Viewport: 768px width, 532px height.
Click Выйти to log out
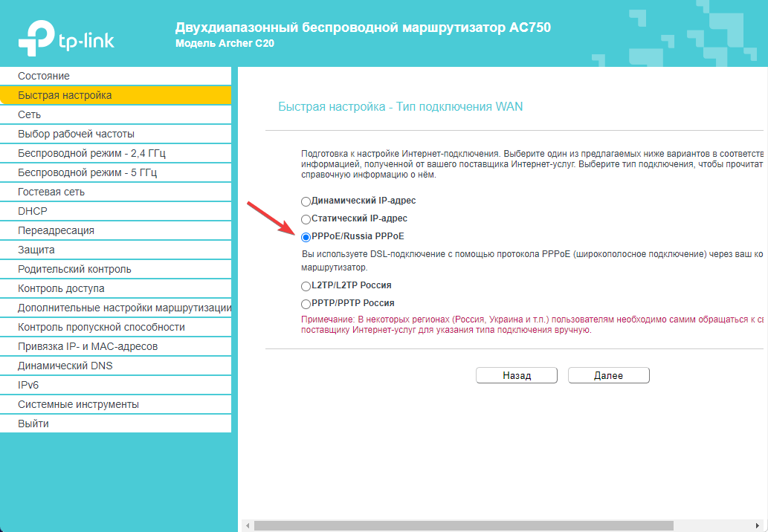[33, 424]
